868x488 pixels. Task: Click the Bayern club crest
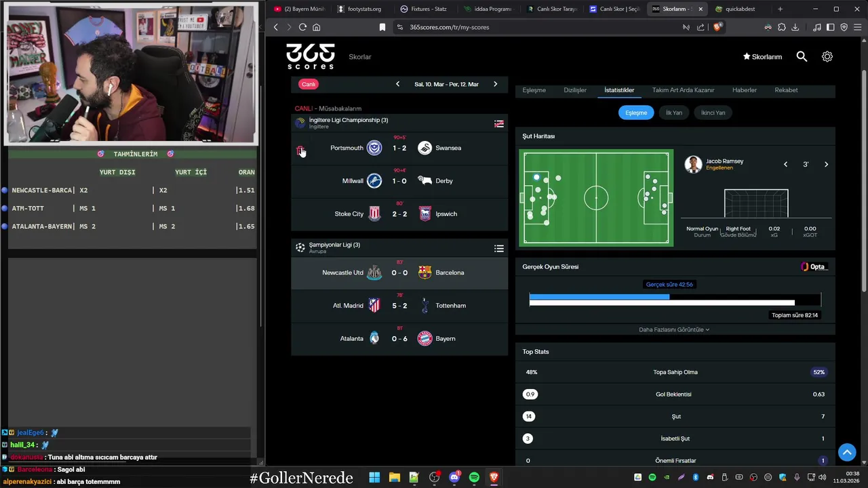(425, 339)
